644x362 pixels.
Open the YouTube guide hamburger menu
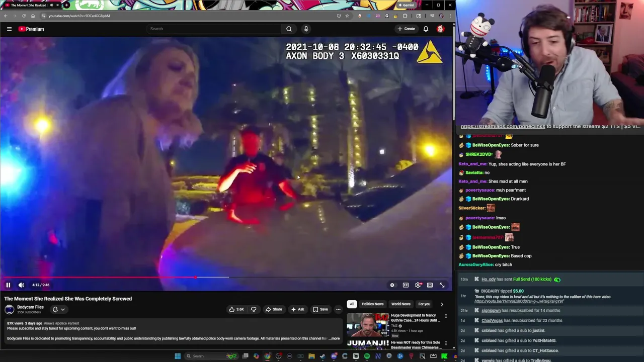[9, 29]
